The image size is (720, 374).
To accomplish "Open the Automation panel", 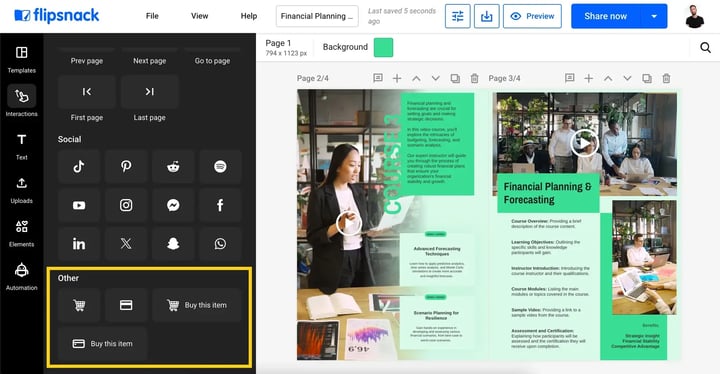I will [x=22, y=277].
